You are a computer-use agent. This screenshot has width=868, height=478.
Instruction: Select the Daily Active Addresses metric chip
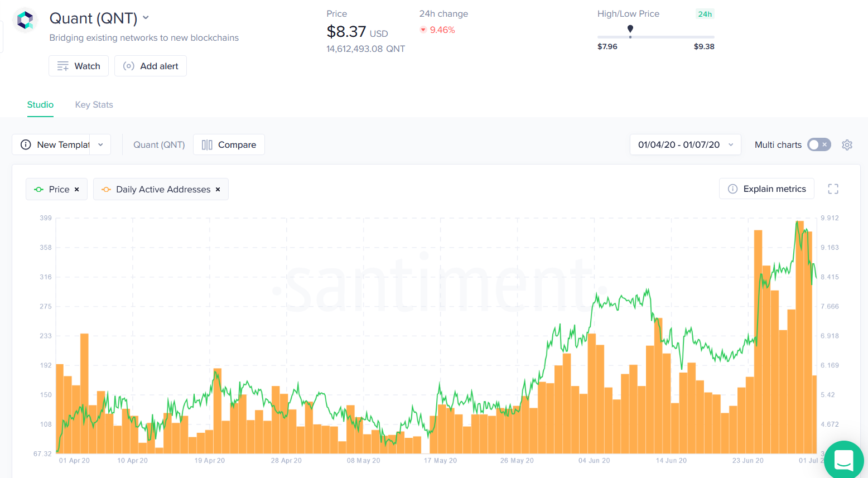(x=161, y=189)
